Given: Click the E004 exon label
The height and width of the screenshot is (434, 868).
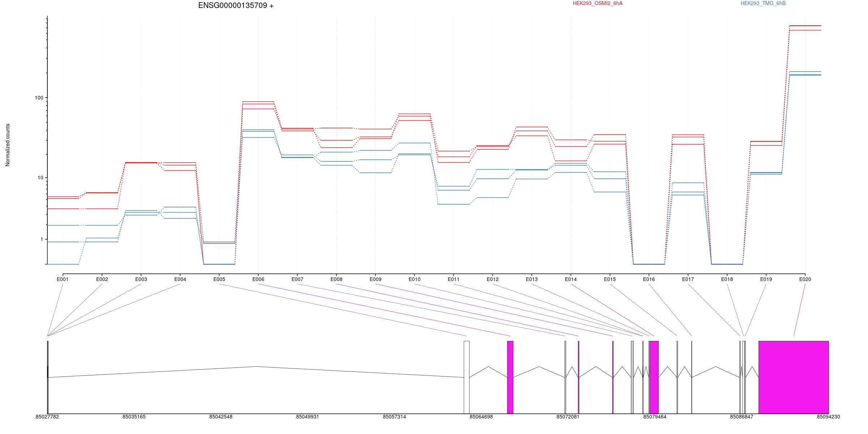Looking at the screenshot, I should click(x=180, y=279).
